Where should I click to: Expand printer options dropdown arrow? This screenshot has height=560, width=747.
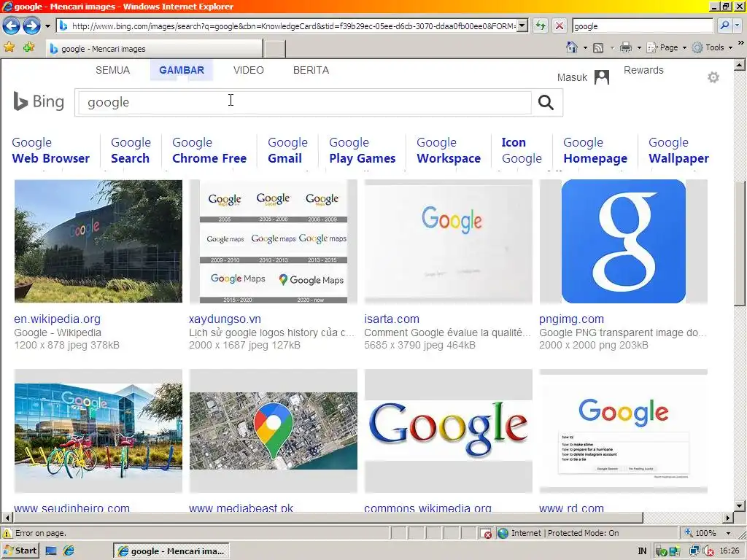coord(639,47)
